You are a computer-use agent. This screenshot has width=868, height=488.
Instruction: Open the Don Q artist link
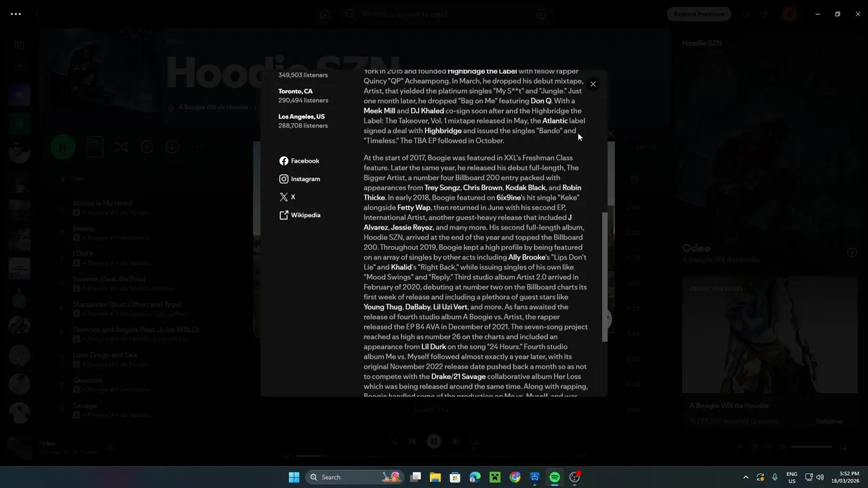pyautogui.click(x=541, y=101)
